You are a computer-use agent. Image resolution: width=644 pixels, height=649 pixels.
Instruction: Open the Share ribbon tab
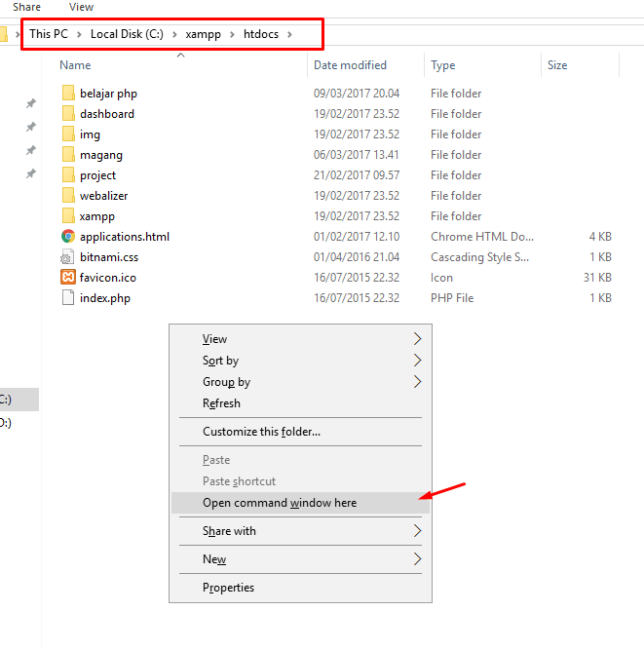tap(27, 7)
